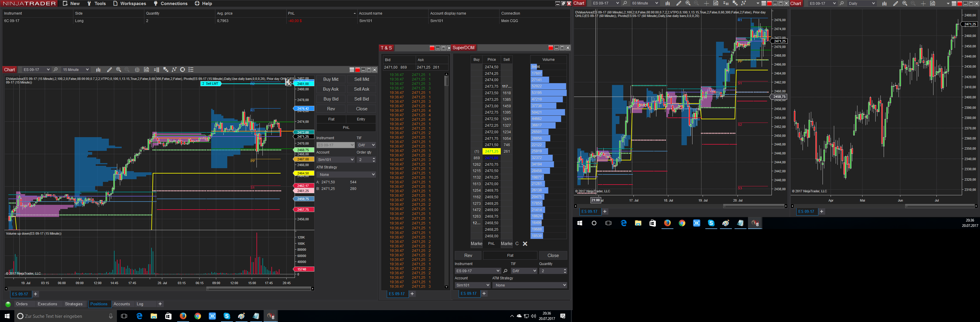Open Sim101 account dropdown in Chart Trader

[x=336, y=160]
